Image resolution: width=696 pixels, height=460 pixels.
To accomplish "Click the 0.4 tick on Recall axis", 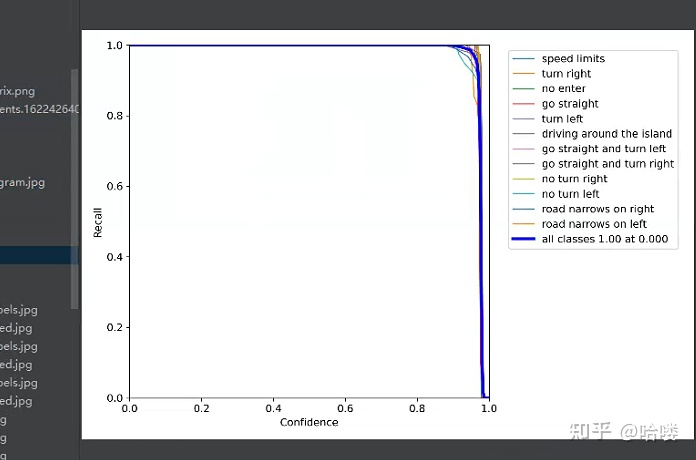I will click(x=115, y=257).
